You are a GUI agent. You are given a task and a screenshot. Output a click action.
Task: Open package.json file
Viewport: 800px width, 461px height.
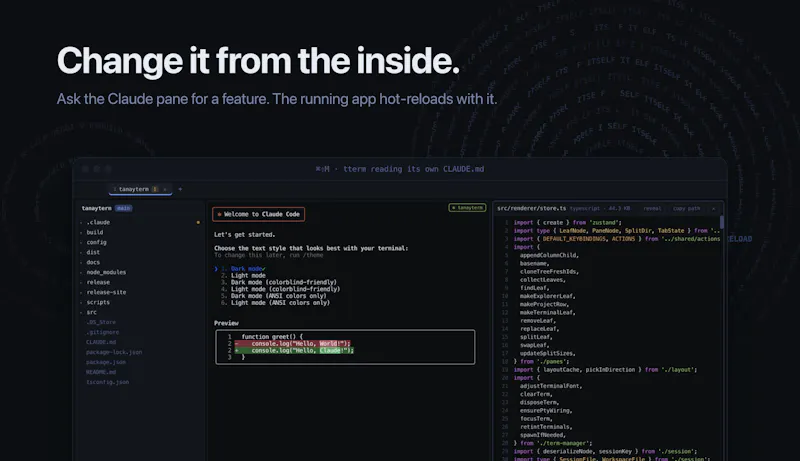pos(106,362)
